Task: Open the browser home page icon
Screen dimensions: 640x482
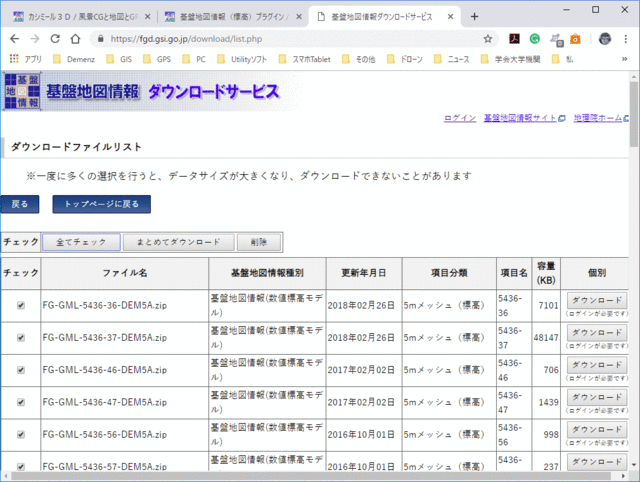Action: click(x=76, y=39)
